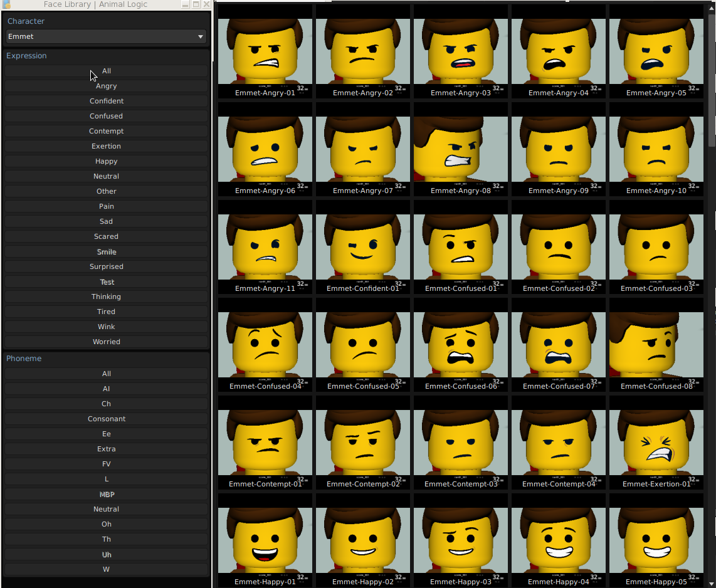The width and height of the screenshot is (716, 588).
Task: Filter faces by Exertion
Action: pos(106,146)
